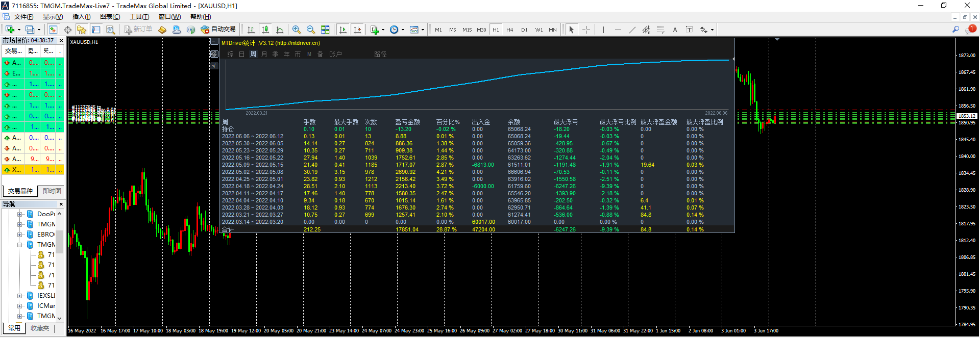Draw a horizontal line tool icon
Screen dimensions: 980x338
(618, 30)
